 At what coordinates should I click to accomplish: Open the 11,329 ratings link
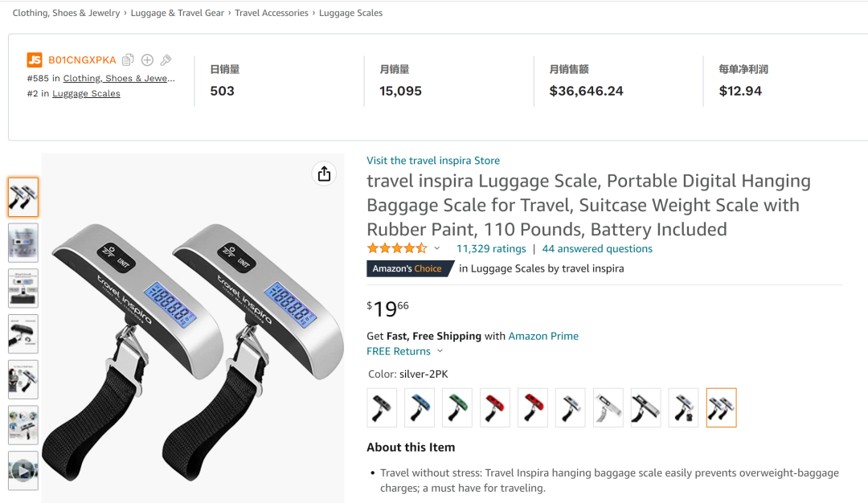click(x=491, y=249)
